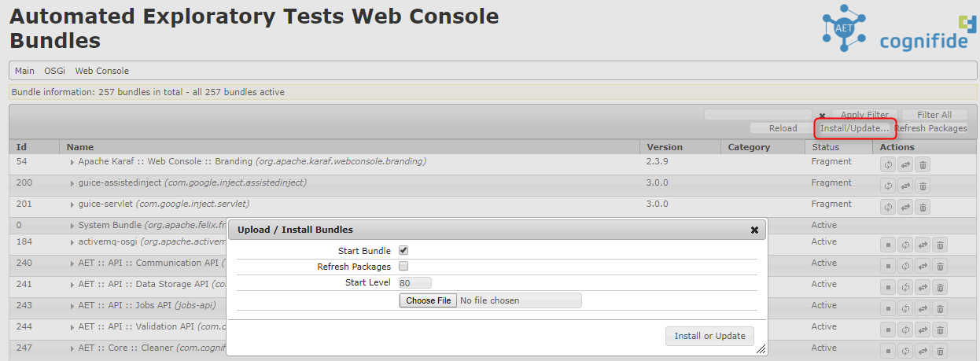Screen dimensions: 980x361
Task: Open the OSGi menu
Action: coord(54,71)
